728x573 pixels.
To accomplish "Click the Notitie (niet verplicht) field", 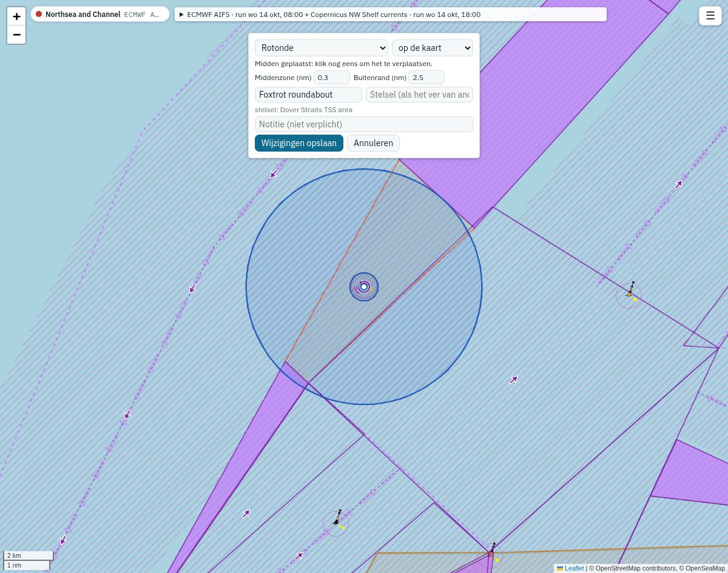I will [x=364, y=124].
